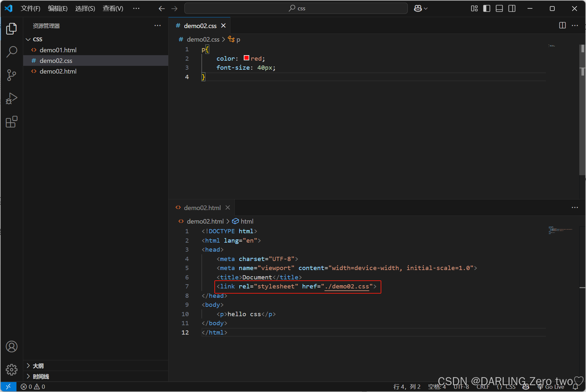586x392 pixels.
Task: Follow the ./demo02.css href link
Action: (x=347, y=286)
